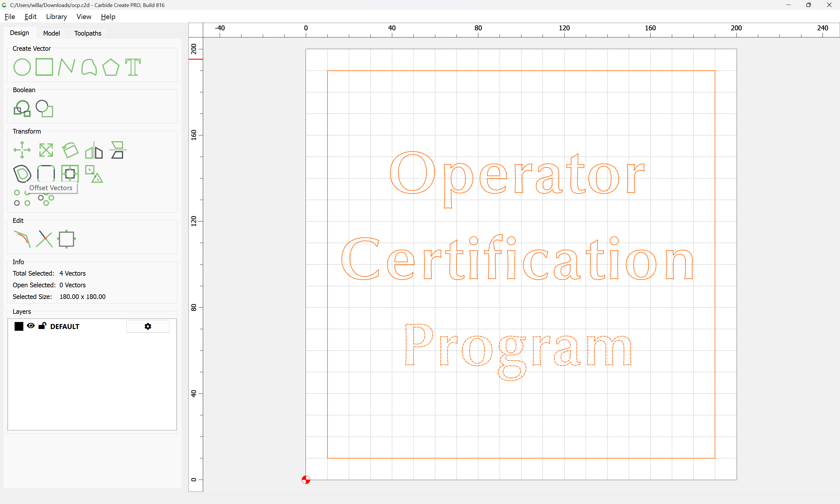
Task: Switch to the Model tab
Action: (52, 33)
